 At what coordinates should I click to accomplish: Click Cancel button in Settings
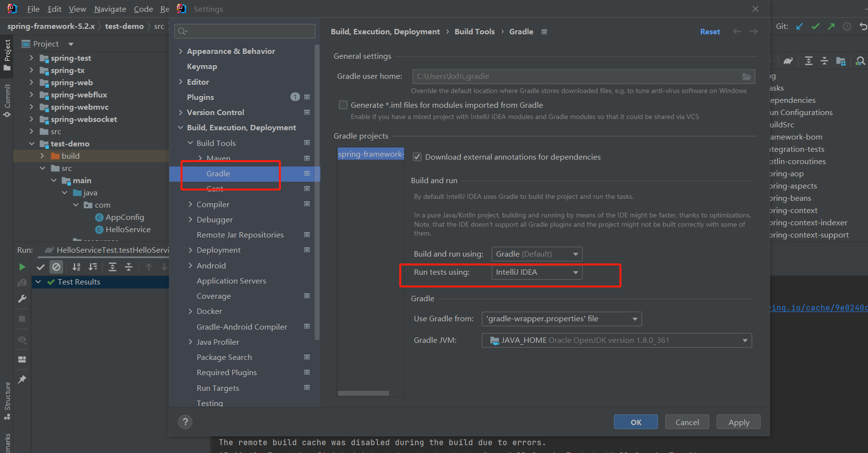(x=687, y=422)
